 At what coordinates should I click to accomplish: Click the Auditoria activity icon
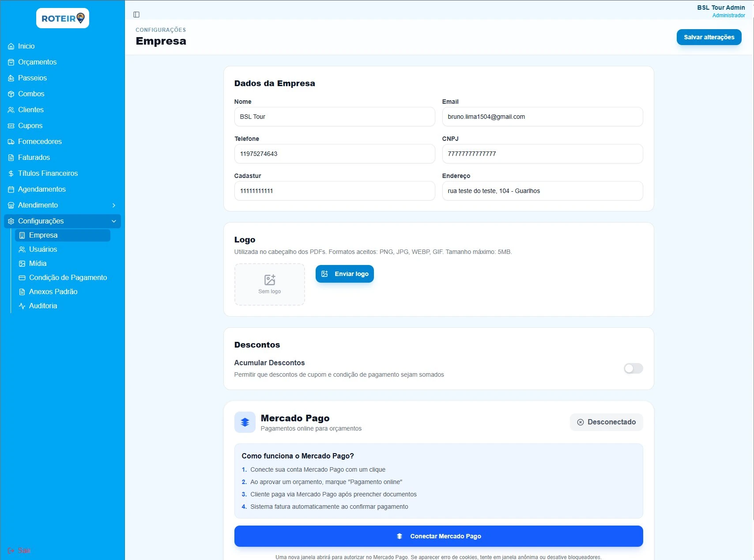pos(22,306)
